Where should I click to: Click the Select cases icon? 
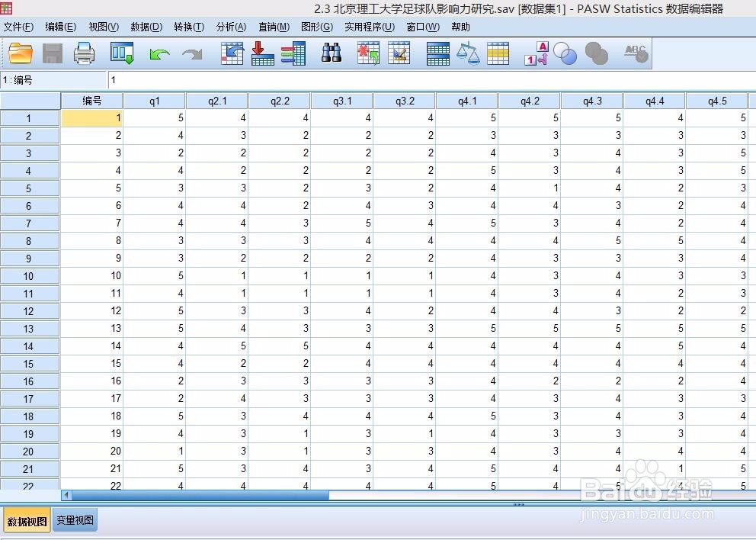[498, 53]
